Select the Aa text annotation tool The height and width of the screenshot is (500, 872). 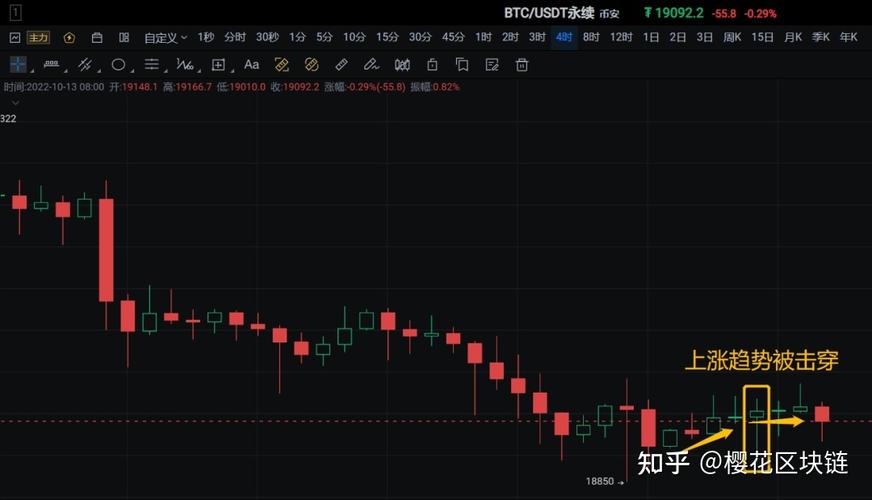[x=251, y=65]
